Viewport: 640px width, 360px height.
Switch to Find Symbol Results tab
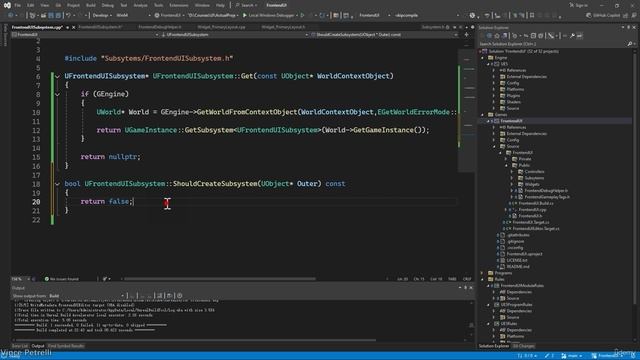click(x=66, y=346)
